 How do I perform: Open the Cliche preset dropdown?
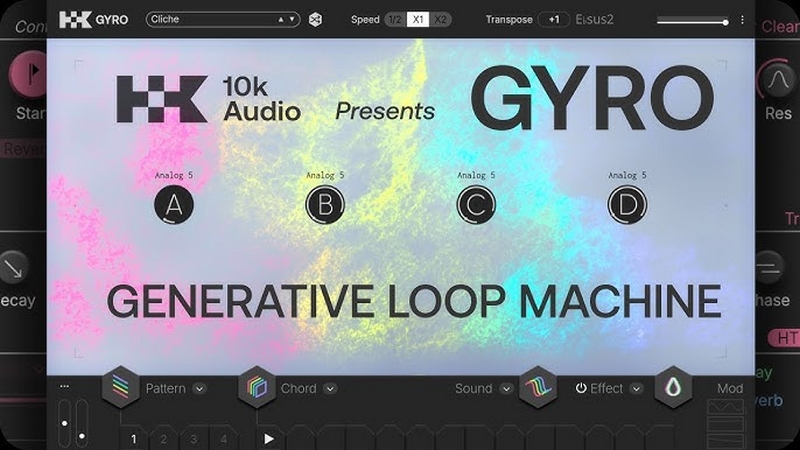tap(223, 19)
